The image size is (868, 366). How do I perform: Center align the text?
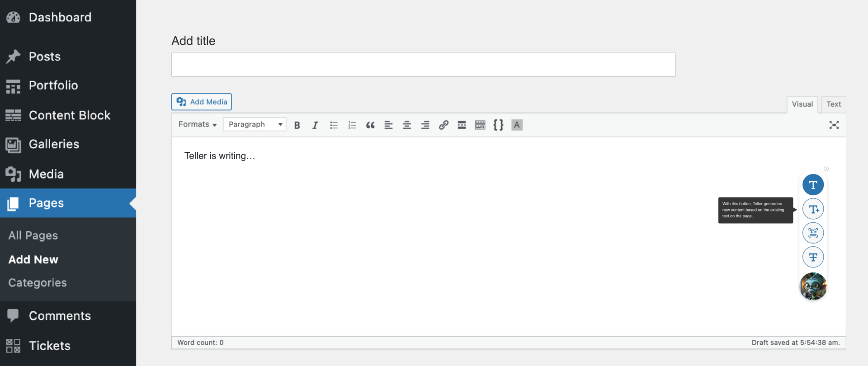[x=407, y=125]
